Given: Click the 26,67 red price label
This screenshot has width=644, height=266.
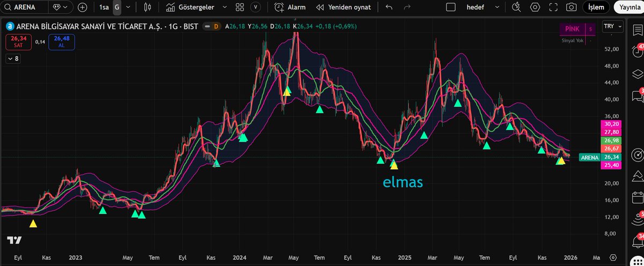Looking at the screenshot, I should [612, 149].
